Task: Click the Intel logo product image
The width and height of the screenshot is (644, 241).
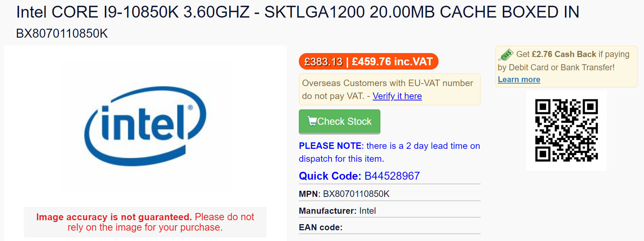Action: [145, 126]
